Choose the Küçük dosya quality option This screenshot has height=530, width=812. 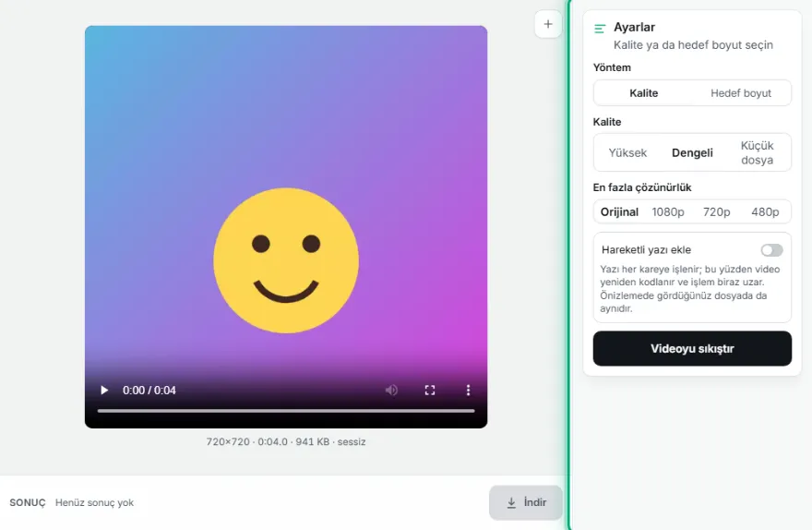click(x=757, y=153)
